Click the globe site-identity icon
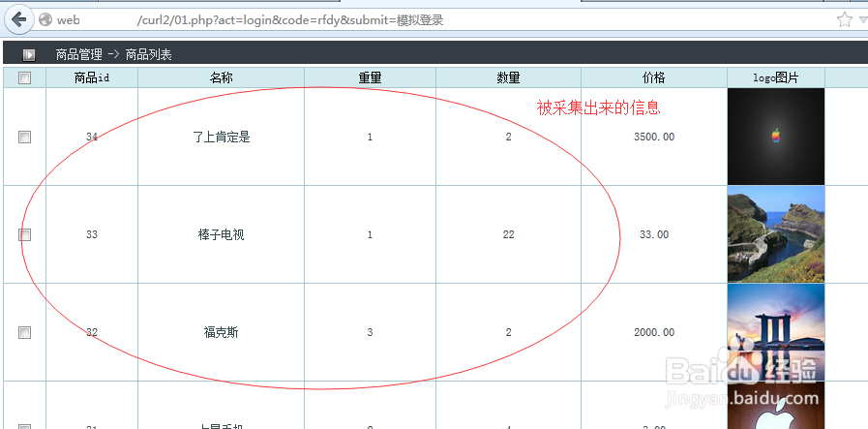The width and height of the screenshot is (868, 429). point(45,20)
